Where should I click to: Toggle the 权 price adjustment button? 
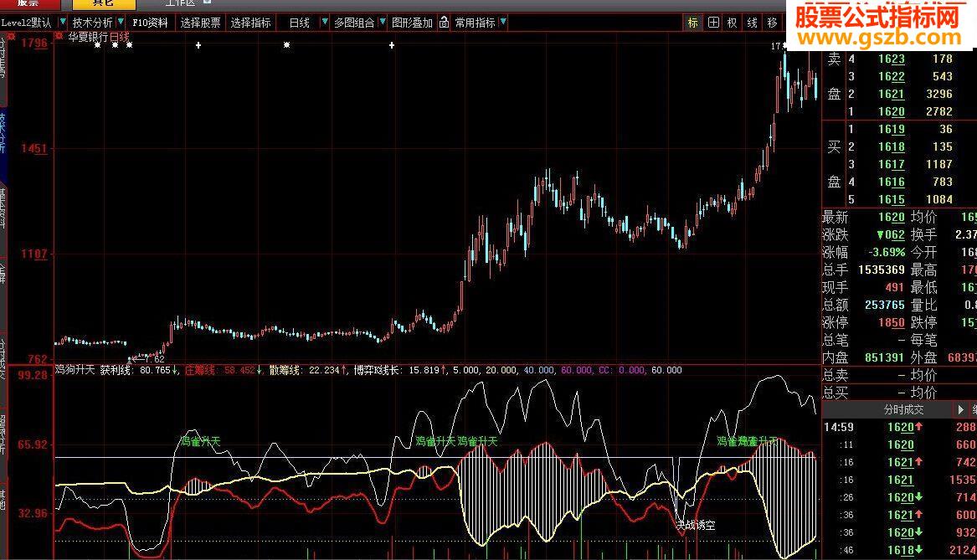[733, 23]
